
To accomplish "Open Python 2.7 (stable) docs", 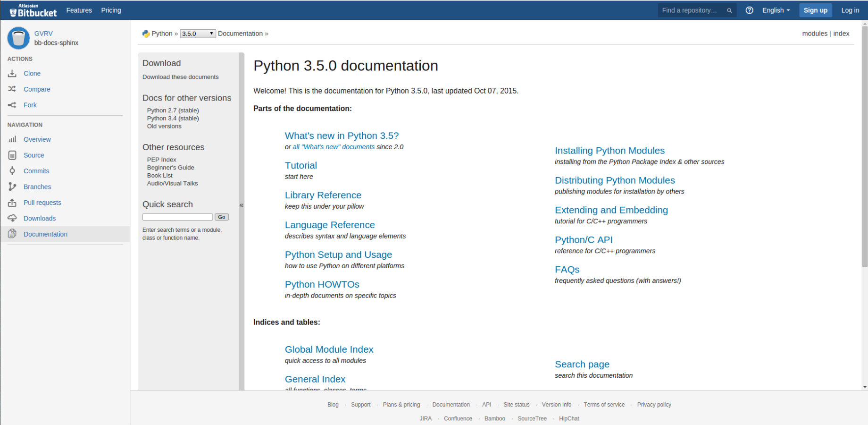I will tap(173, 110).
